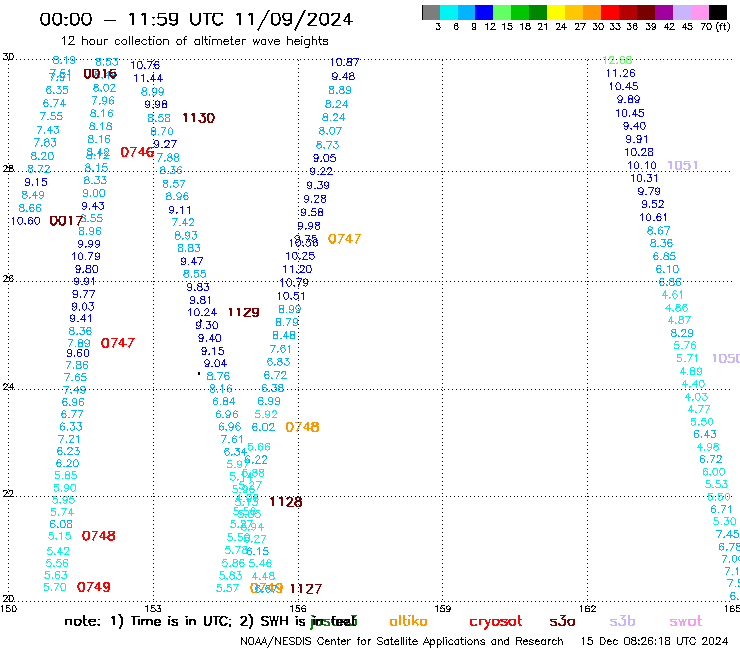Click the '4.61' wave height value

pos(673,295)
